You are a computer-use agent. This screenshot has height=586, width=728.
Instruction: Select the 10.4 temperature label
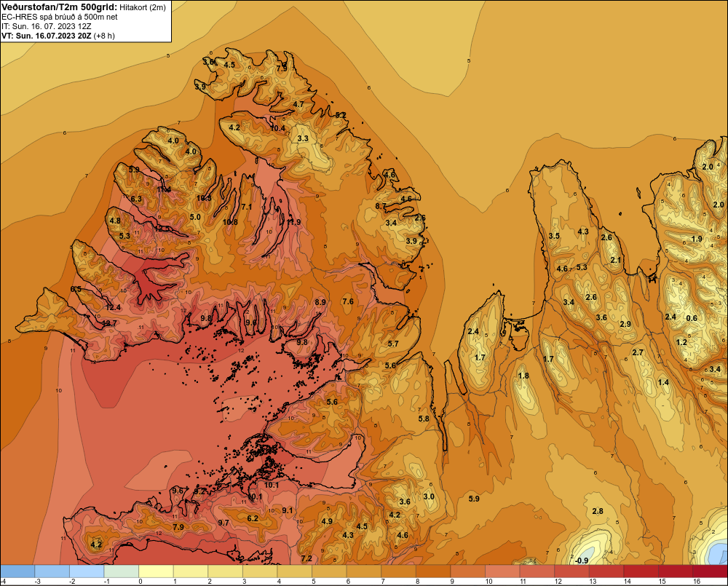pos(277,128)
